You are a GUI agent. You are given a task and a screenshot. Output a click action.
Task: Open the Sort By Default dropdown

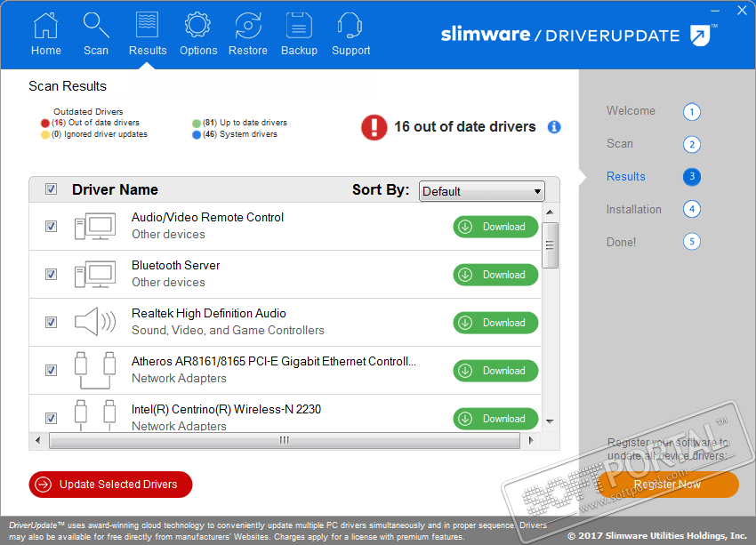pyautogui.click(x=482, y=191)
